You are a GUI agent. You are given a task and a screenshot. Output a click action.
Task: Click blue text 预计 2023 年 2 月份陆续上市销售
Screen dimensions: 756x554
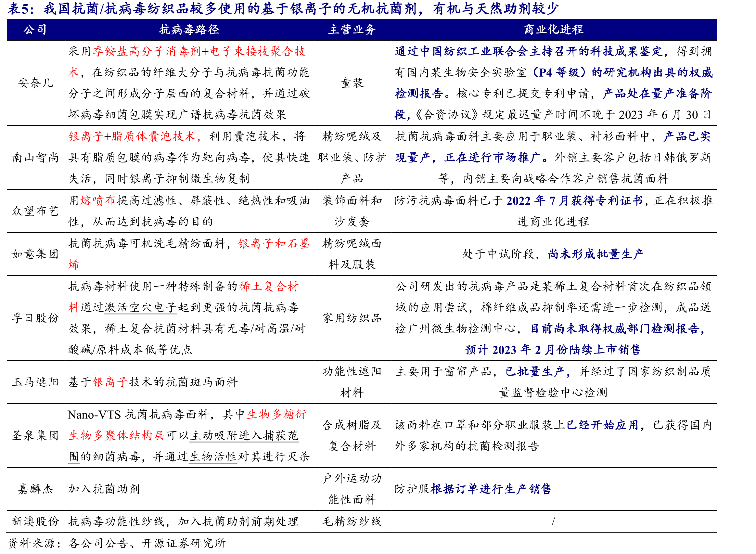(x=553, y=350)
